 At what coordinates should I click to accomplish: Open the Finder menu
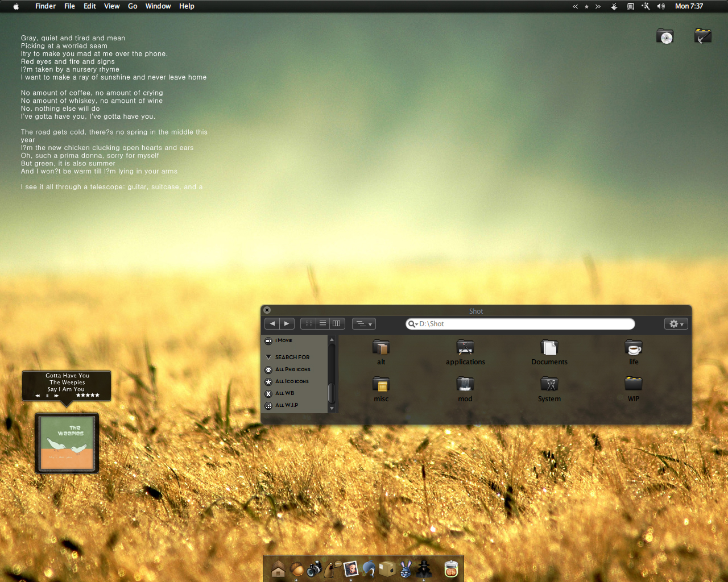[x=45, y=6]
